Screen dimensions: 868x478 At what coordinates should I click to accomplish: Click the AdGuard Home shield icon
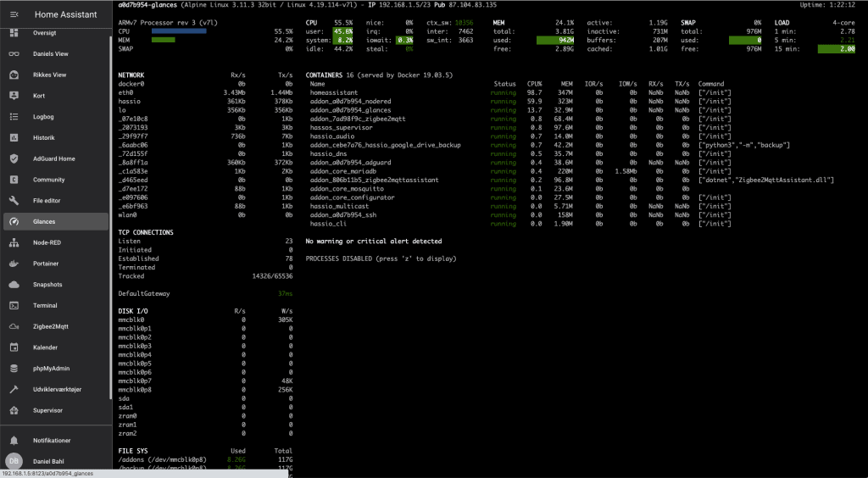14,158
